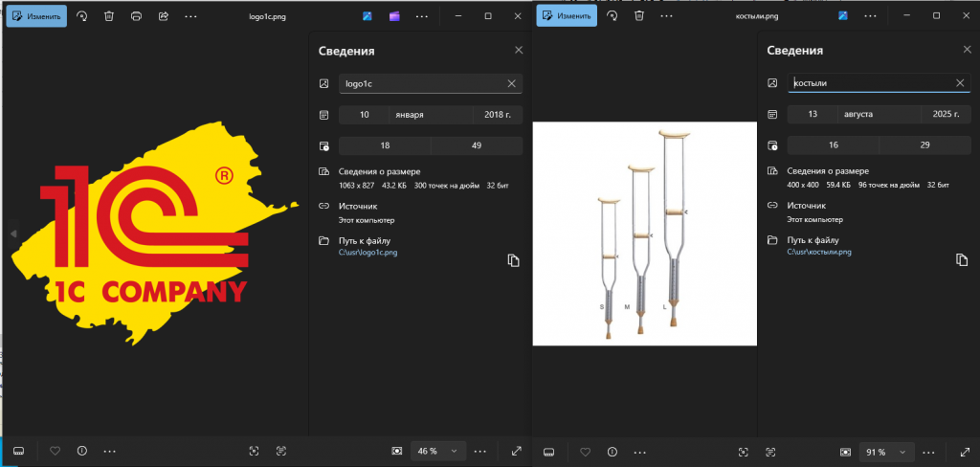Close Сведения panel in костыли.png window

point(967,51)
